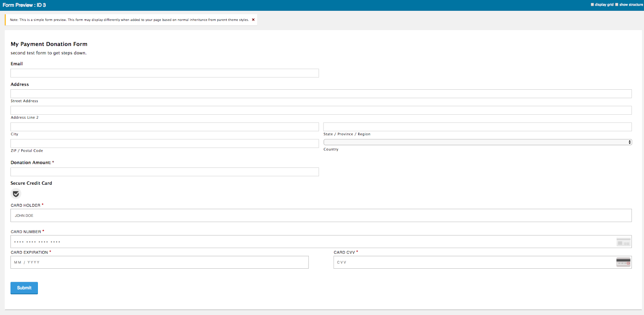Screen dimensions: 644x315
Task: Click the Card Holder name field
Action: (x=321, y=215)
